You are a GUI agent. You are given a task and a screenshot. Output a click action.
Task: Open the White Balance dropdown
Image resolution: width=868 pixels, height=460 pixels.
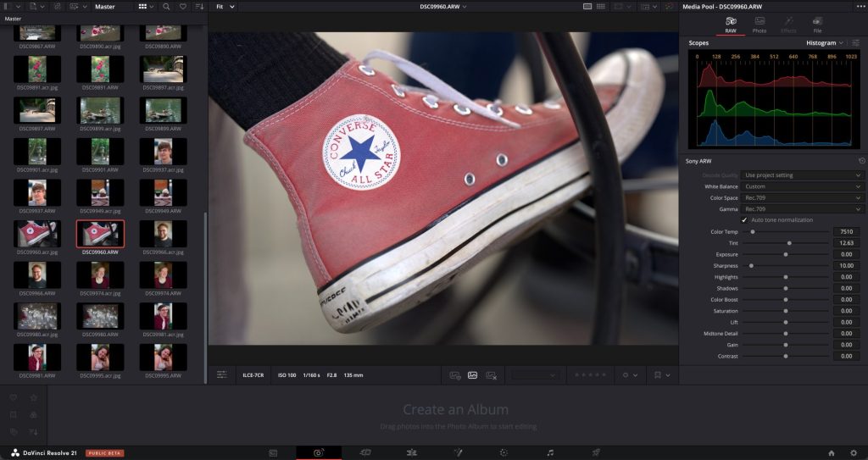pyautogui.click(x=802, y=186)
